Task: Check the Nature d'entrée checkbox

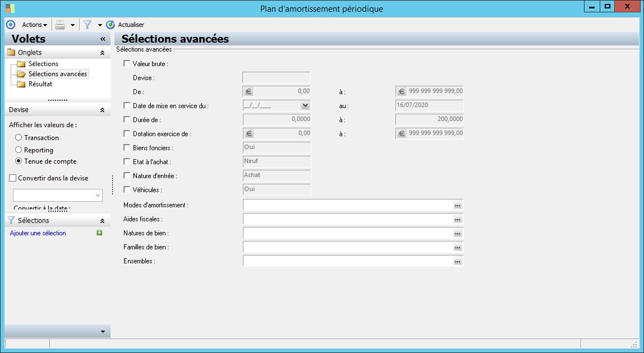Action: [127, 175]
